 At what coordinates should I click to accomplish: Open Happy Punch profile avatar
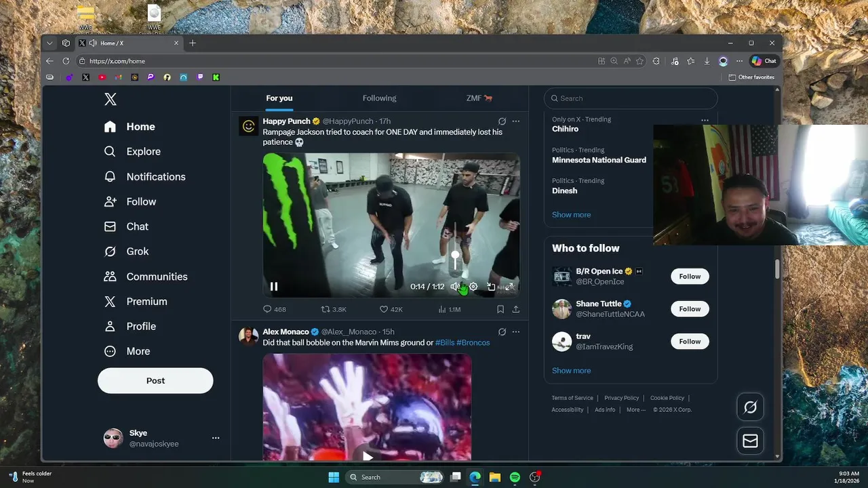[x=248, y=126]
